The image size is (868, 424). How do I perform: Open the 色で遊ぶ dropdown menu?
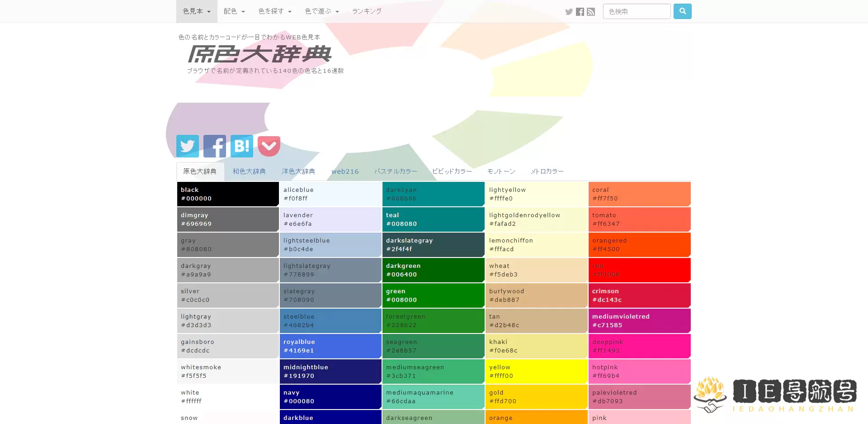coord(322,11)
